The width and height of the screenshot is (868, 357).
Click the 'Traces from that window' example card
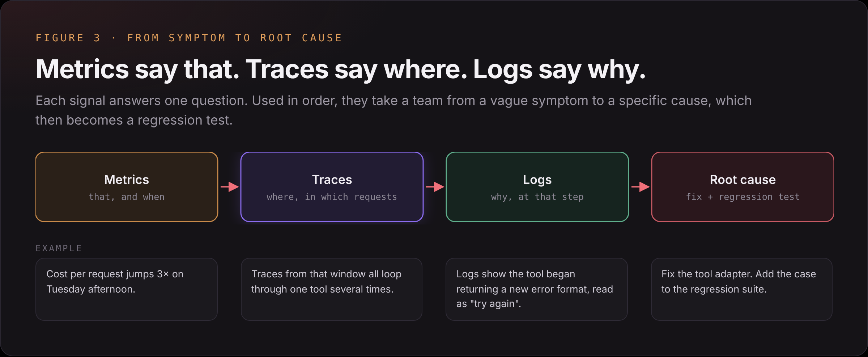click(x=332, y=289)
